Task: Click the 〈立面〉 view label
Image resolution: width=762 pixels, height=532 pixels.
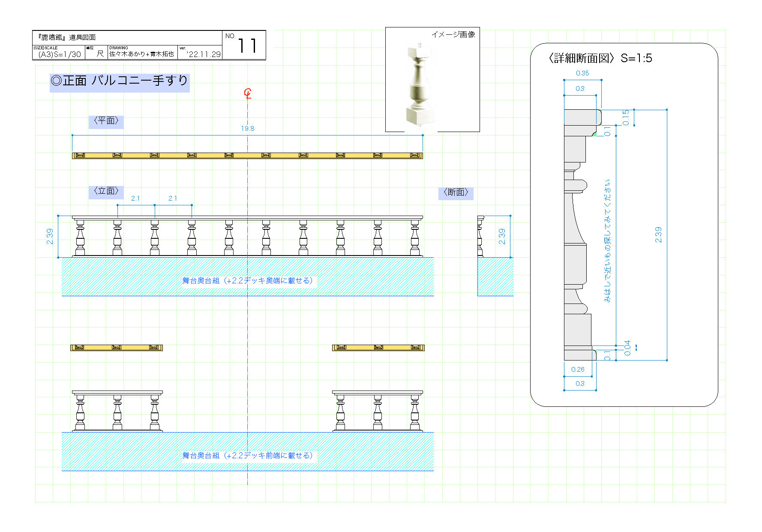Action: coord(106,191)
